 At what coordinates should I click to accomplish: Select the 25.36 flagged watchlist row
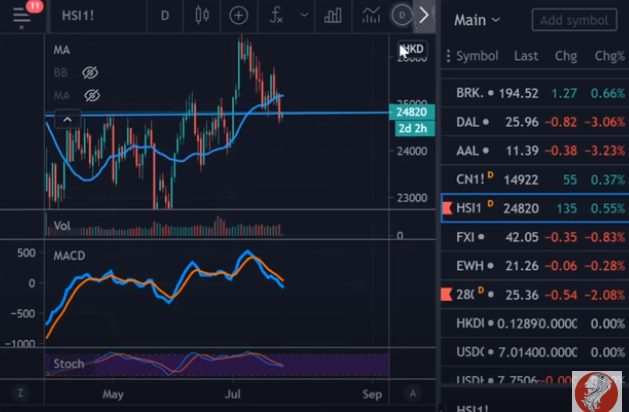[535, 295]
